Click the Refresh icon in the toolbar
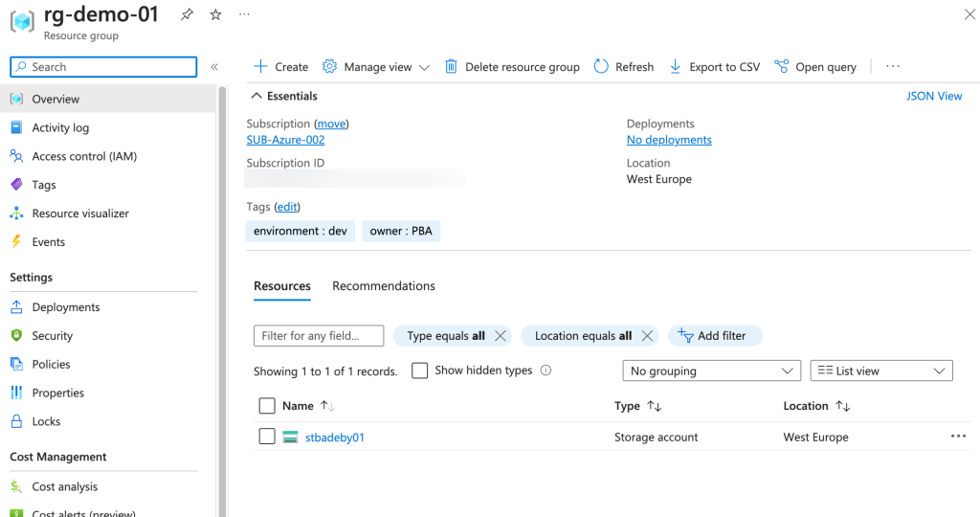The height and width of the screenshot is (517, 980). (x=601, y=66)
